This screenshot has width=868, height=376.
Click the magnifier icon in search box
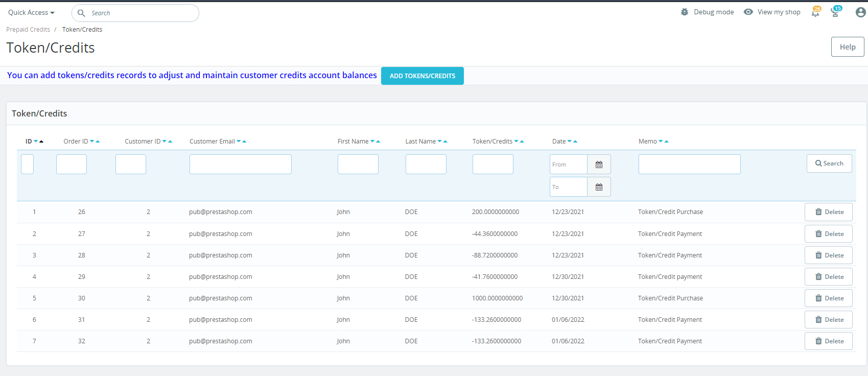[x=81, y=13]
